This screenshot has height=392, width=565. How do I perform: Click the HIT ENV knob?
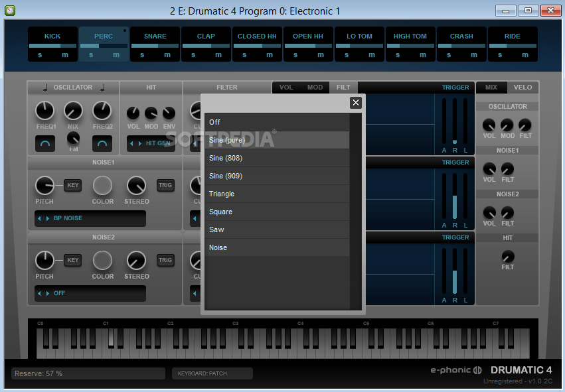(169, 113)
